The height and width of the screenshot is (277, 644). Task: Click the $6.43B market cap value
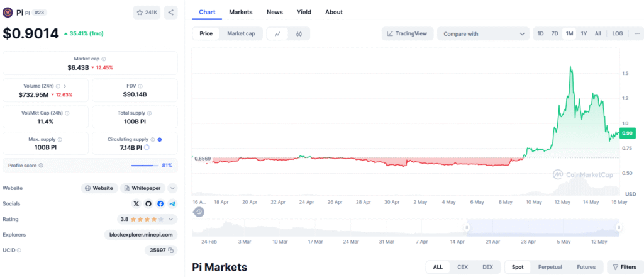tap(78, 67)
